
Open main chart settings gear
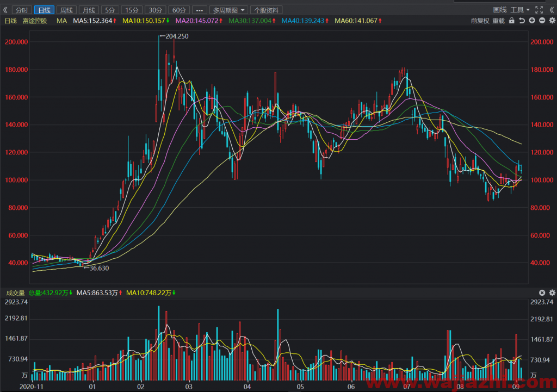[x=552, y=21]
